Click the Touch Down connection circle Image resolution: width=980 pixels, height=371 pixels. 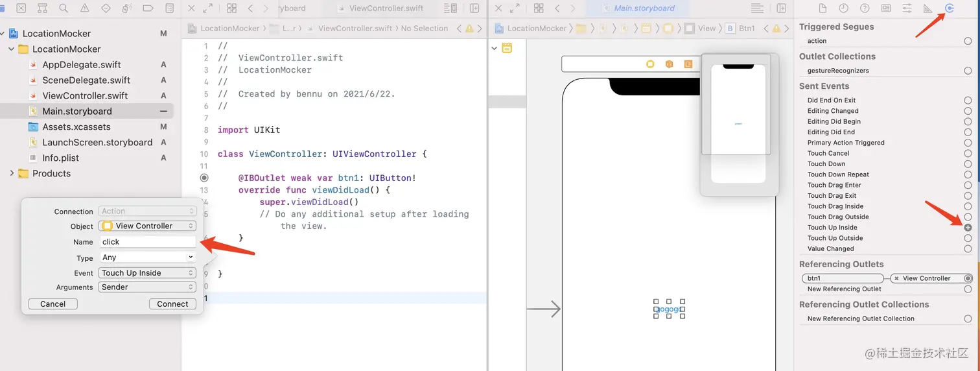pos(968,164)
